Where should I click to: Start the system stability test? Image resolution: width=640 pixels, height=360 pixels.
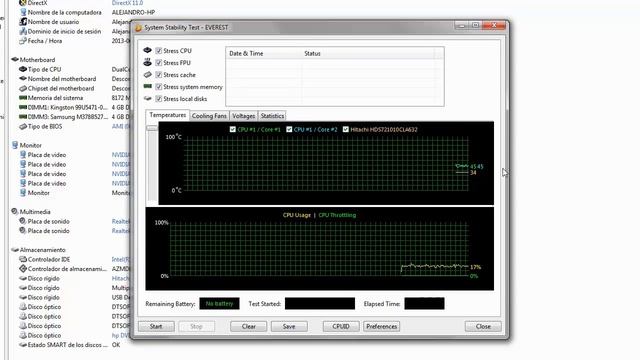(156, 327)
